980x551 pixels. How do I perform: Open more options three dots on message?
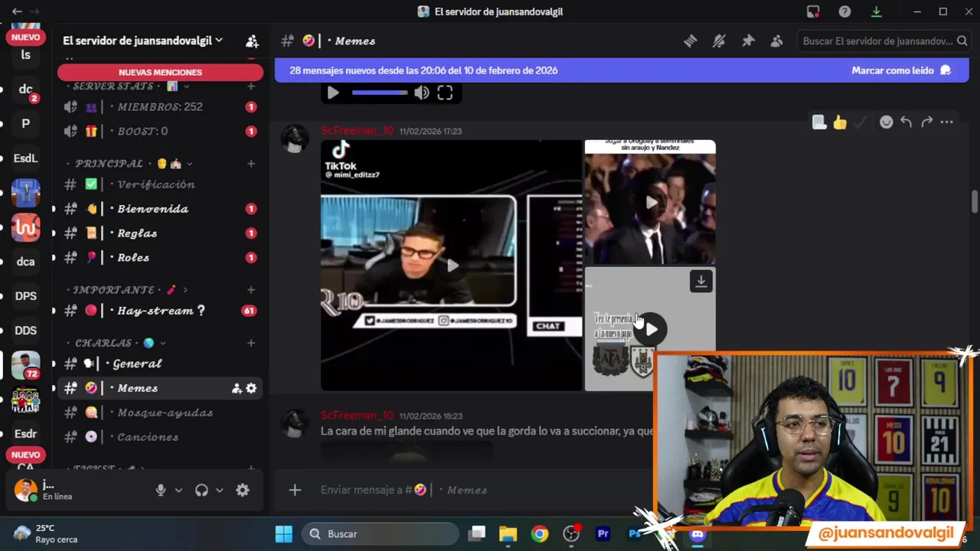pos(947,122)
